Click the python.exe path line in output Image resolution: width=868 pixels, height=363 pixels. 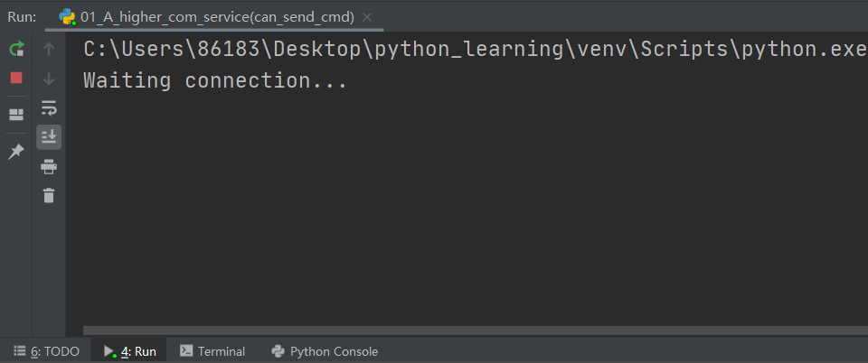pyautogui.click(x=476, y=49)
